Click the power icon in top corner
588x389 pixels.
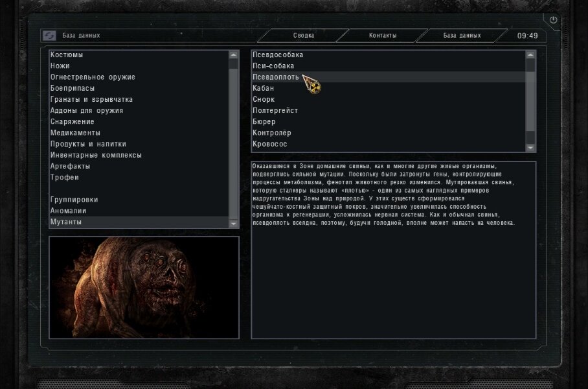553,20
